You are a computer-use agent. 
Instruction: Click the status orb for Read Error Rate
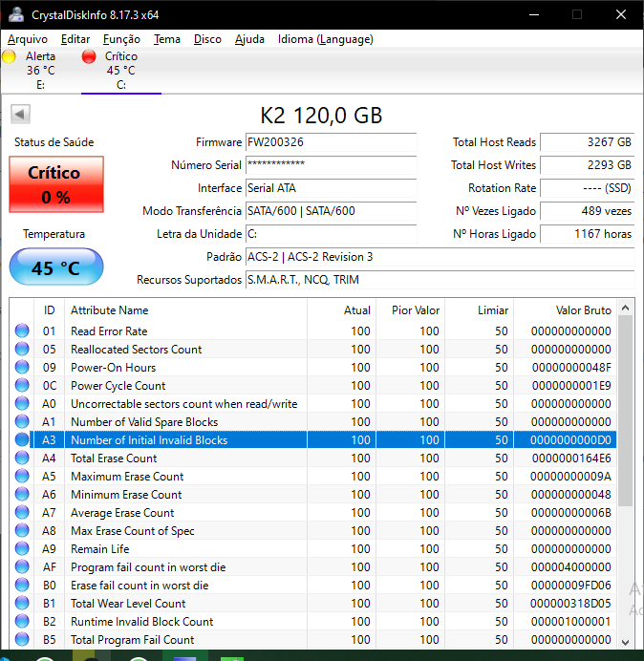coord(22,330)
